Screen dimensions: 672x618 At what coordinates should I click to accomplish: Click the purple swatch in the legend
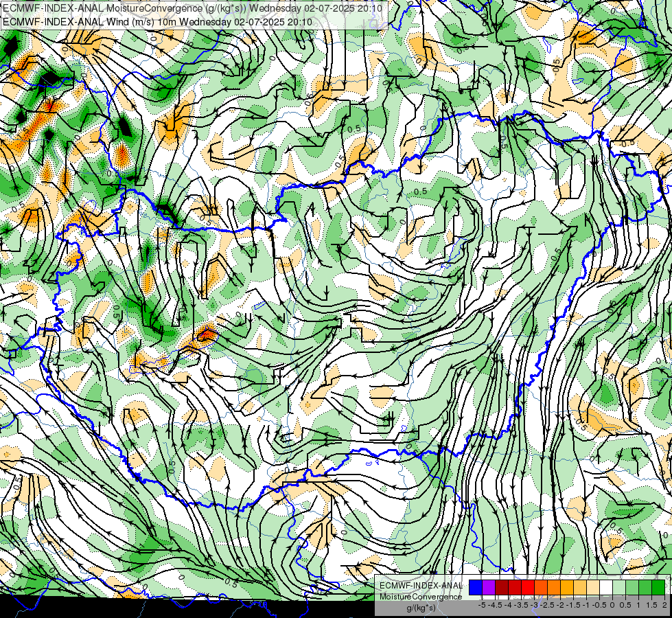coord(489,587)
